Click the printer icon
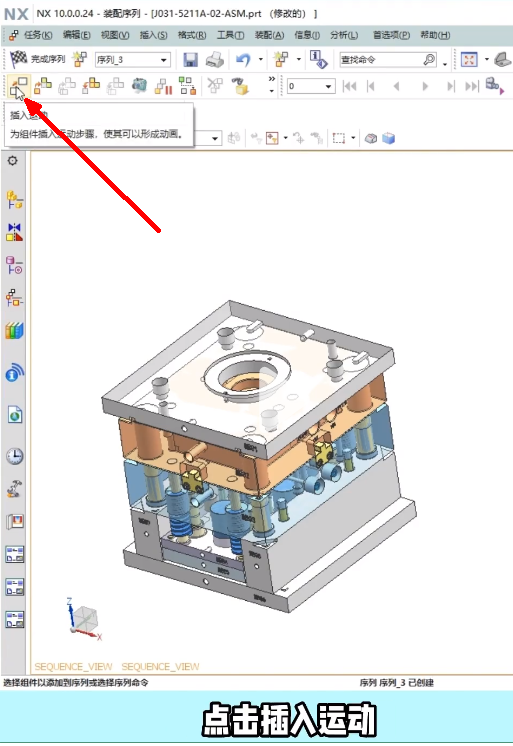 (x=215, y=60)
